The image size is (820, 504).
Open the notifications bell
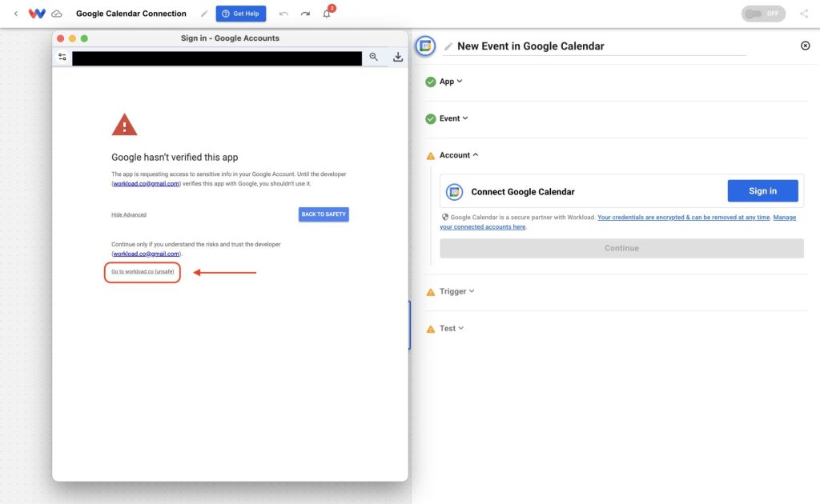pos(327,13)
